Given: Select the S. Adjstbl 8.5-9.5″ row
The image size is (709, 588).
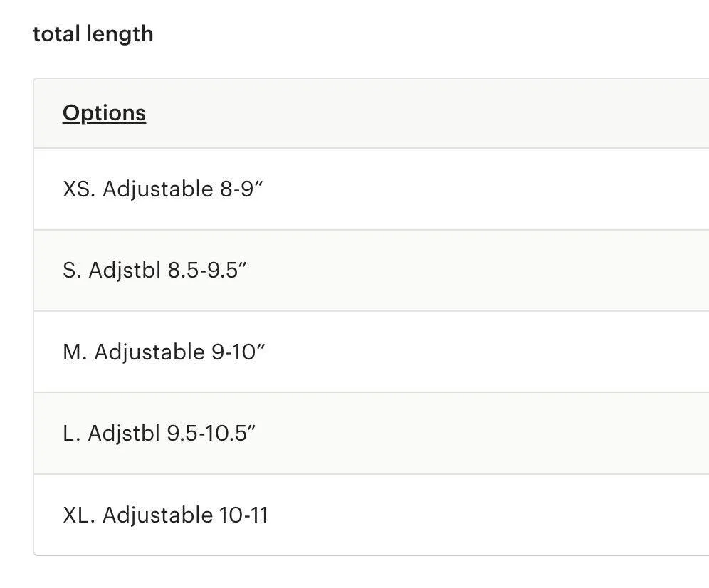Looking at the screenshot, I should tap(372, 271).
